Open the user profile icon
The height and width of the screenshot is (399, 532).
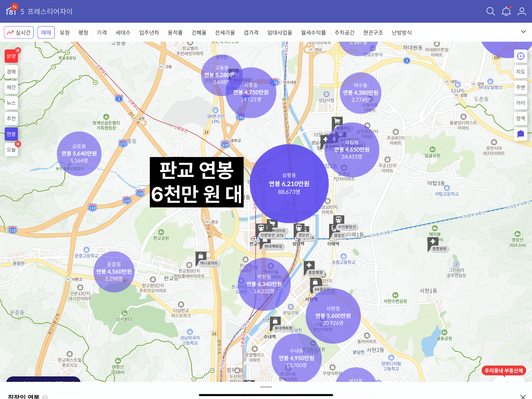522,11
